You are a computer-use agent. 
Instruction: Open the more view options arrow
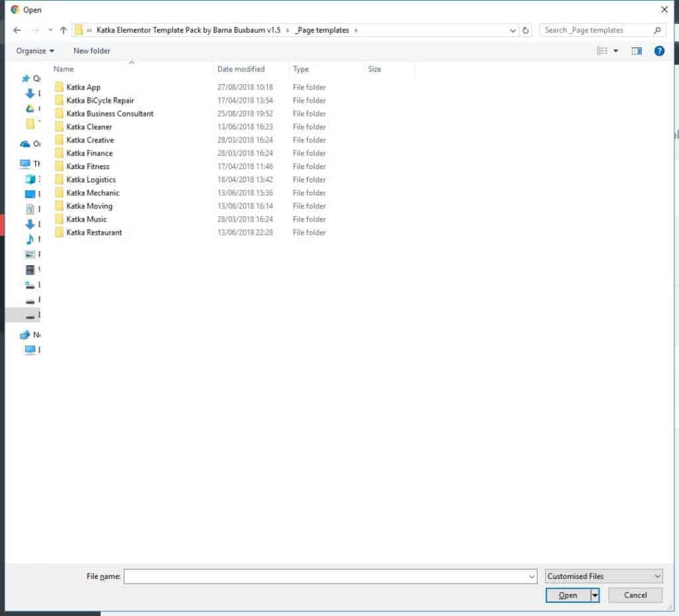click(615, 51)
